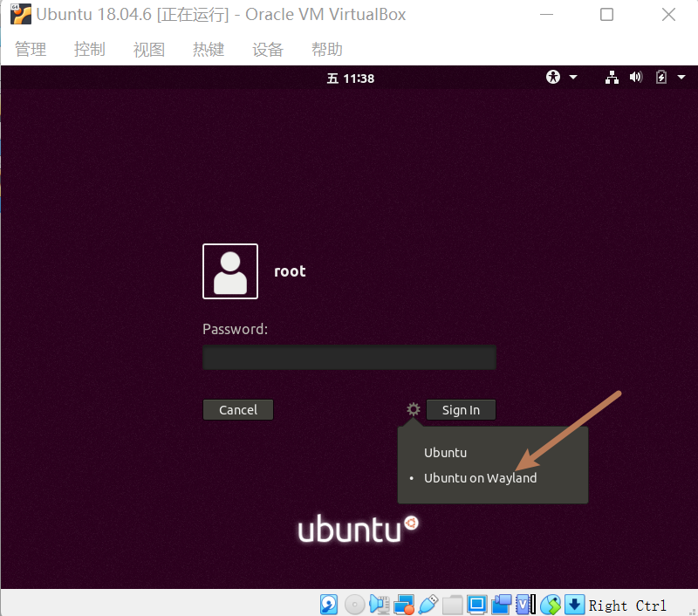Click the mouse integration status icon

click(x=551, y=605)
